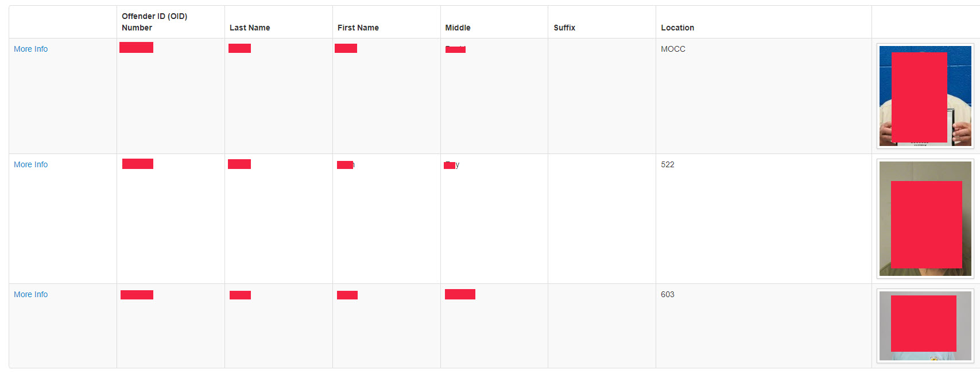Screen dimensions: 980x373
Task: Select the MOCC location cell
Action: click(673, 49)
